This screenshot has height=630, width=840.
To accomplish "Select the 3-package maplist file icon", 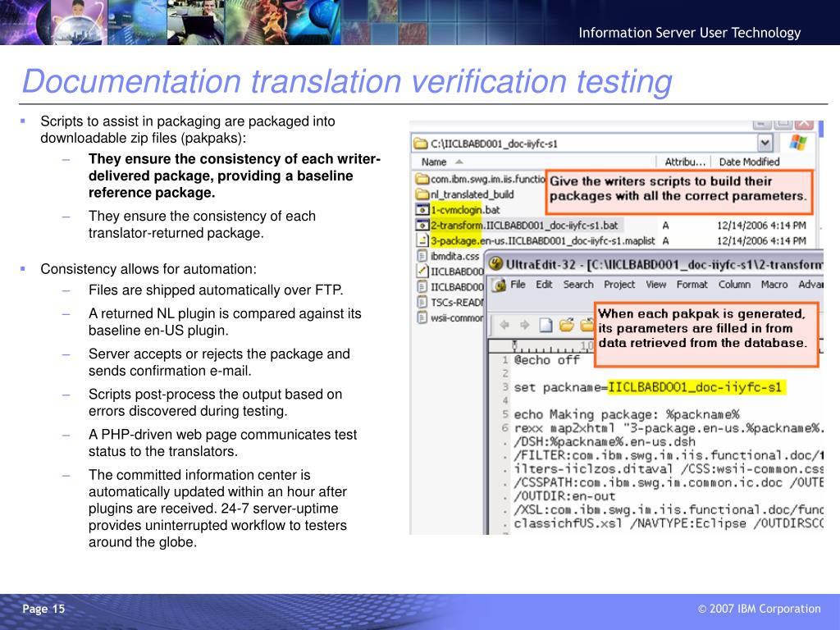I will [x=422, y=241].
